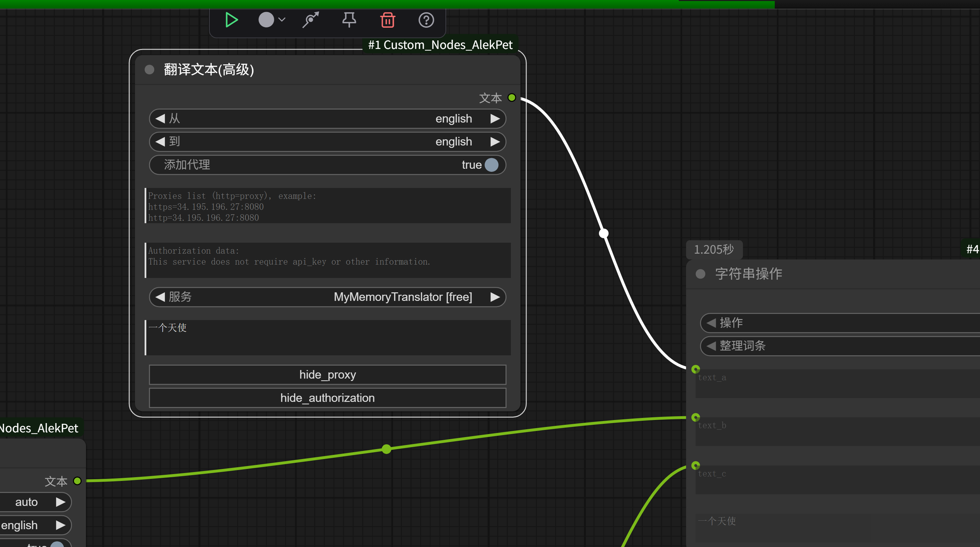Click the text_a input socket
The width and height of the screenshot is (980, 547).
696,369
